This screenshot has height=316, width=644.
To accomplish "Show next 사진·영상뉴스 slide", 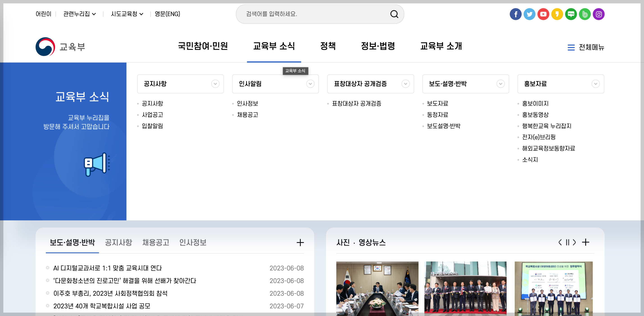I will [x=574, y=242].
